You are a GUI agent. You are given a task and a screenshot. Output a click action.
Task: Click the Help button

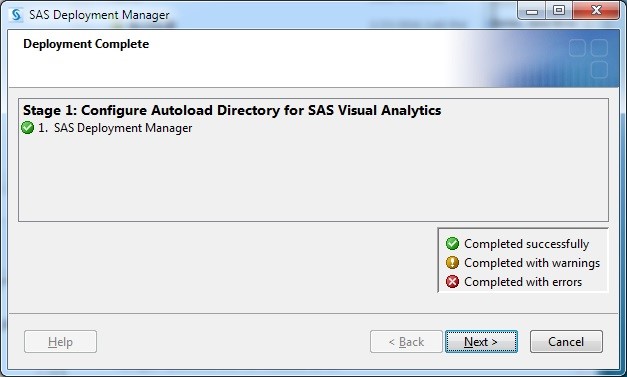coord(60,341)
